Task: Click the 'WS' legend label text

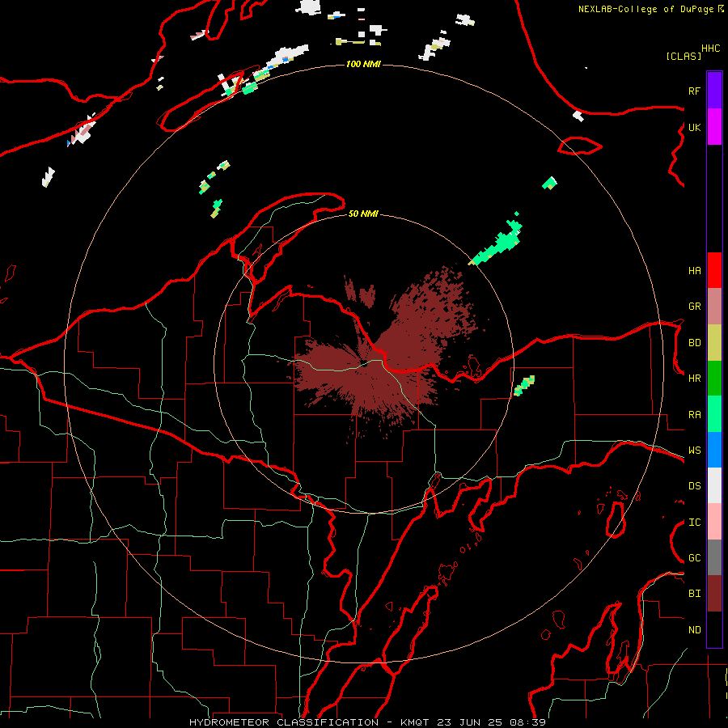Action: pos(694,451)
